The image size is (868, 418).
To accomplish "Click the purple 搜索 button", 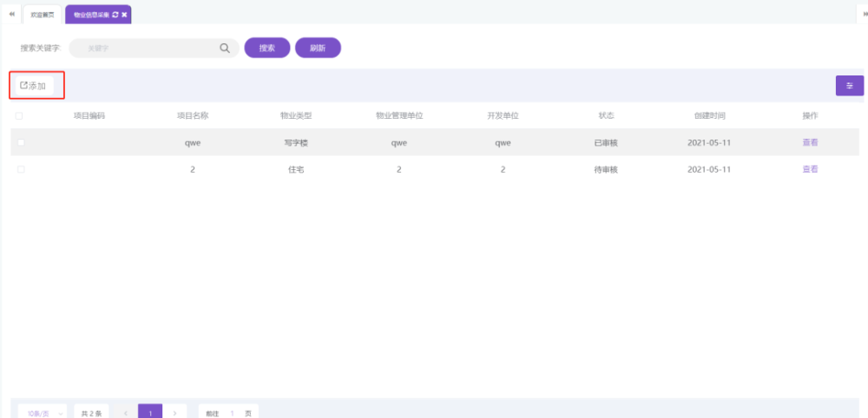I will click(x=267, y=48).
